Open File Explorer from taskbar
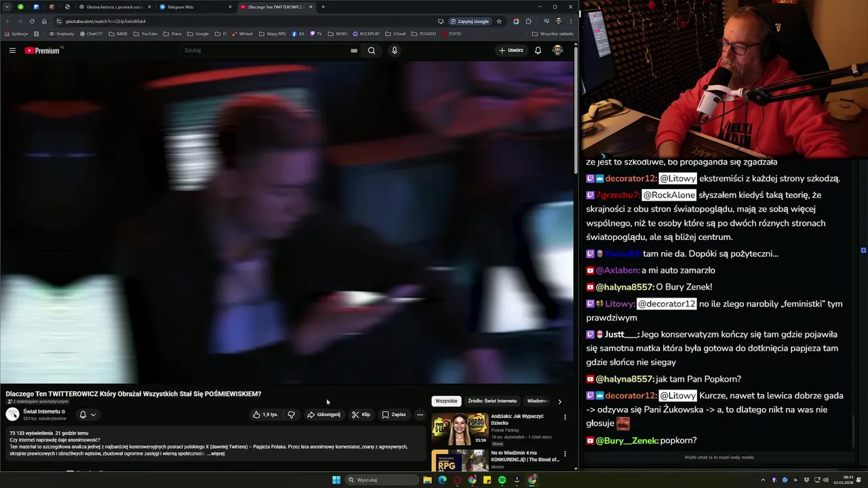Image resolution: width=868 pixels, height=488 pixels. [x=427, y=480]
